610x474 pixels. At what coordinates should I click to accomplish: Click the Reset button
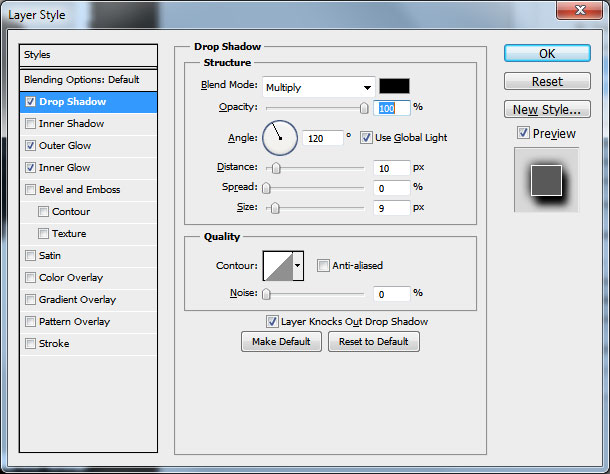point(547,81)
